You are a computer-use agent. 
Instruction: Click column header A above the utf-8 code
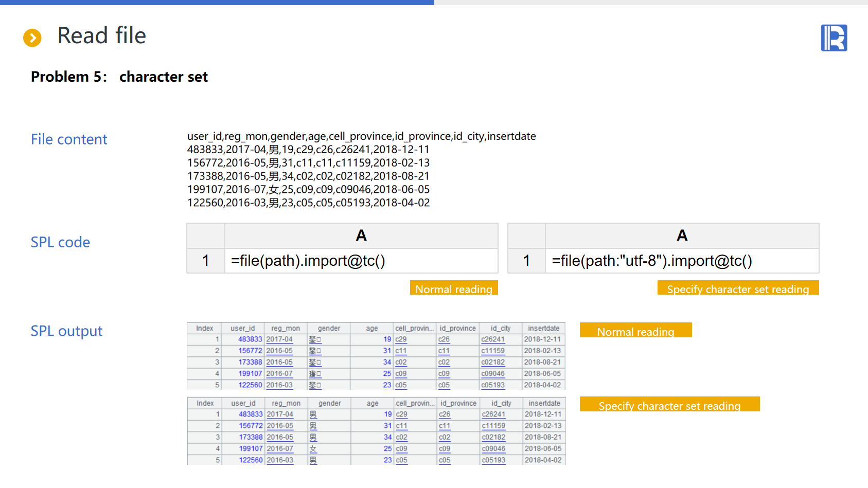click(x=682, y=236)
